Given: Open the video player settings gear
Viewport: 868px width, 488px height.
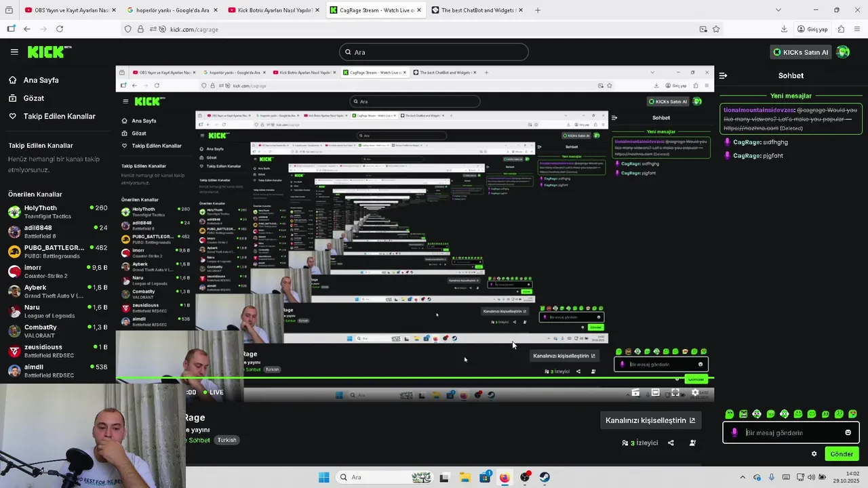Looking at the screenshot, I should [695, 392].
